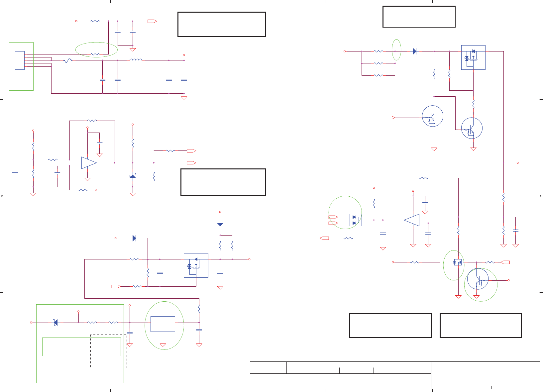Screen dimensions: 543x392
Task: Click the upper red port at the left op-amp output
Action: (x=191, y=151)
